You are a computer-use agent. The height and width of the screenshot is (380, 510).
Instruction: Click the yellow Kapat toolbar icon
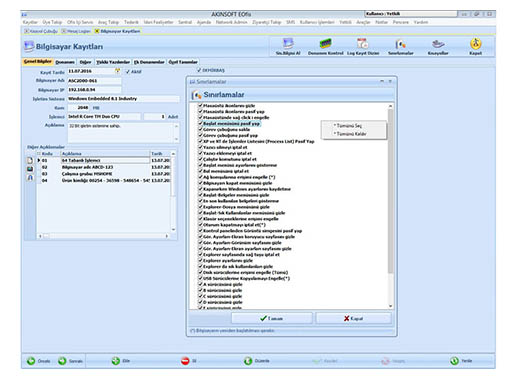475,44
